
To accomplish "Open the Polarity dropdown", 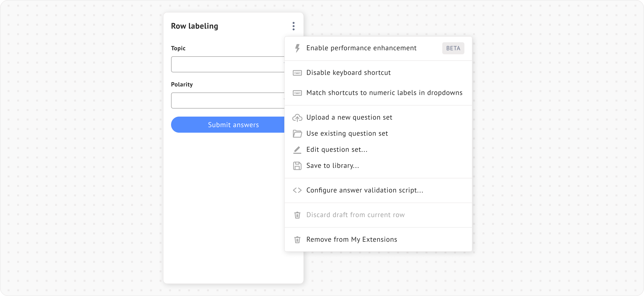I will (228, 101).
